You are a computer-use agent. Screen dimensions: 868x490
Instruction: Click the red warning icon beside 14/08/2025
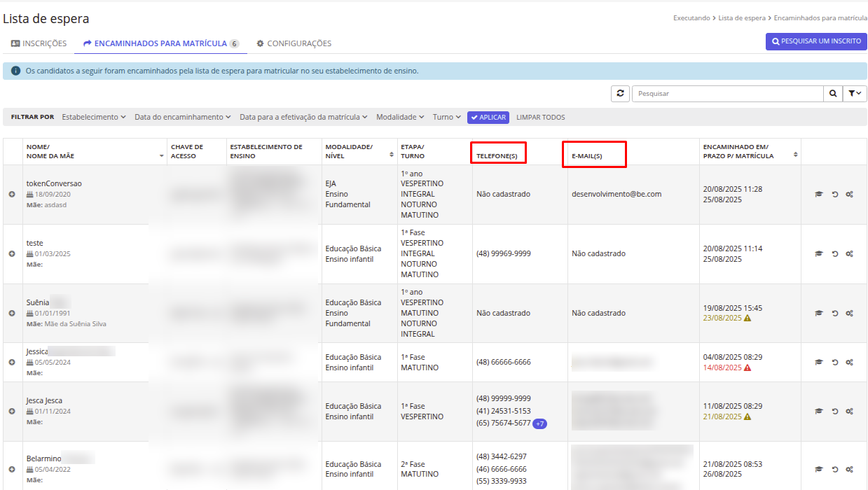click(x=748, y=367)
